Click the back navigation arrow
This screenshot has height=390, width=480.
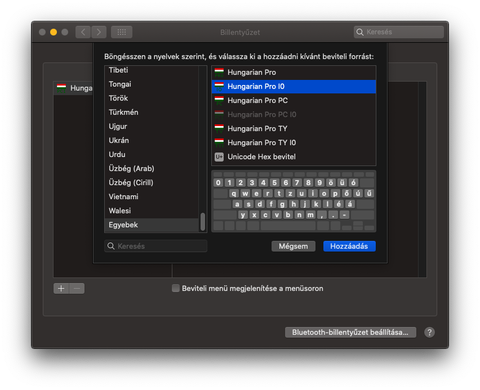(83, 32)
